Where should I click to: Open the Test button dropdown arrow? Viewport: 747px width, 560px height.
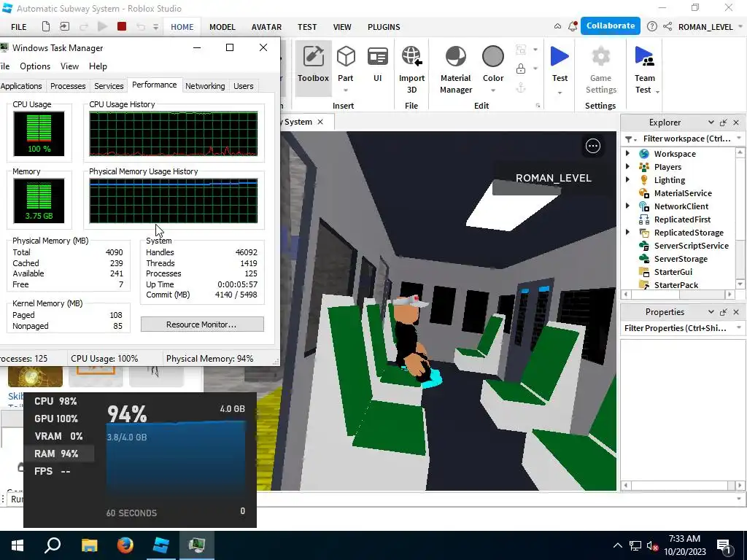coord(560,93)
